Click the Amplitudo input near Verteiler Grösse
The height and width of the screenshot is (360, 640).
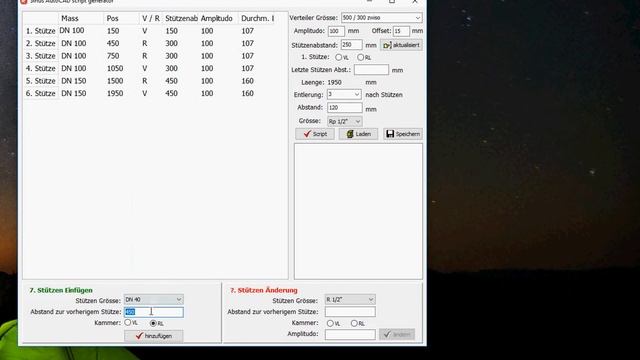pyautogui.click(x=336, y=31)
